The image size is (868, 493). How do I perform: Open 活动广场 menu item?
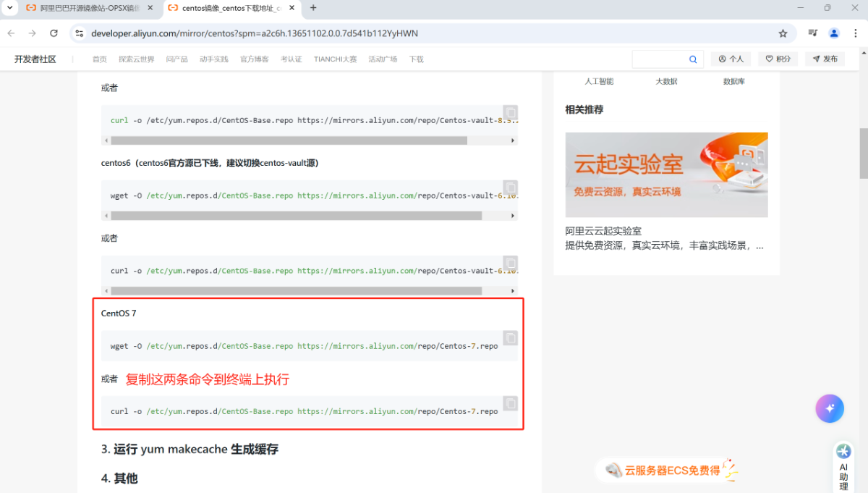click(383, 59)
